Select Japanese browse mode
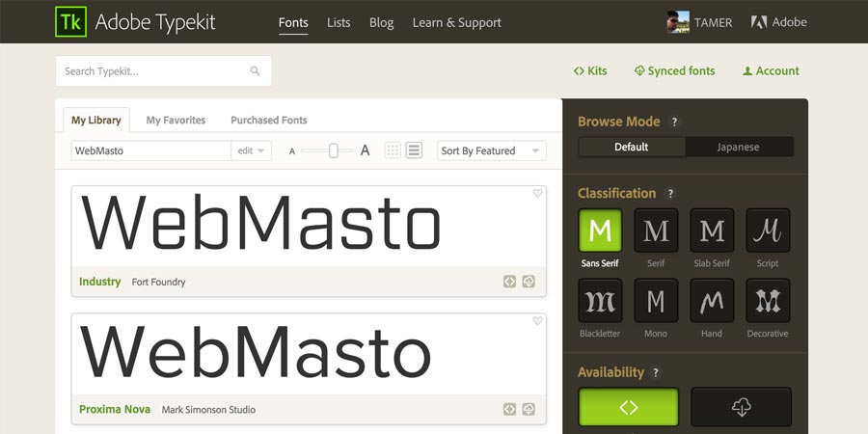 (739, 147)
